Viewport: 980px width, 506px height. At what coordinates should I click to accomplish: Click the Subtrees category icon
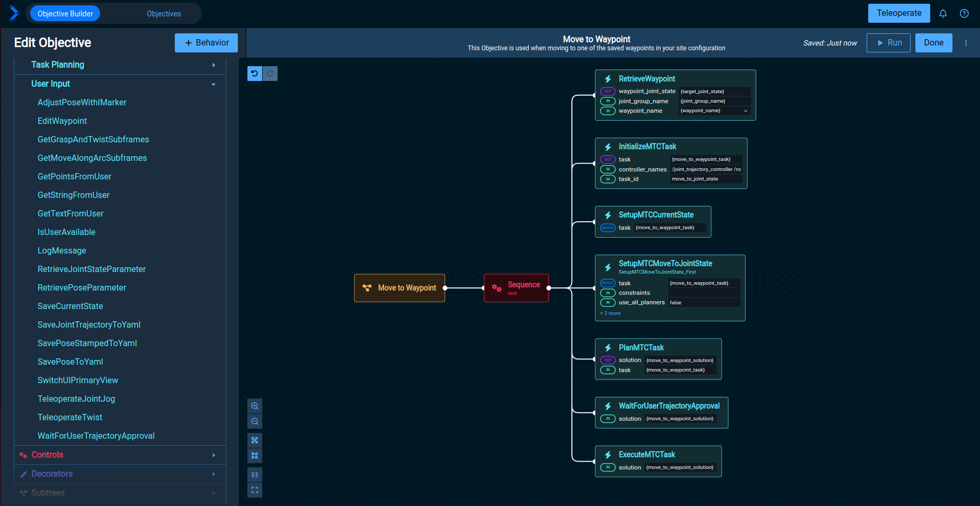(x=23, y=493)
